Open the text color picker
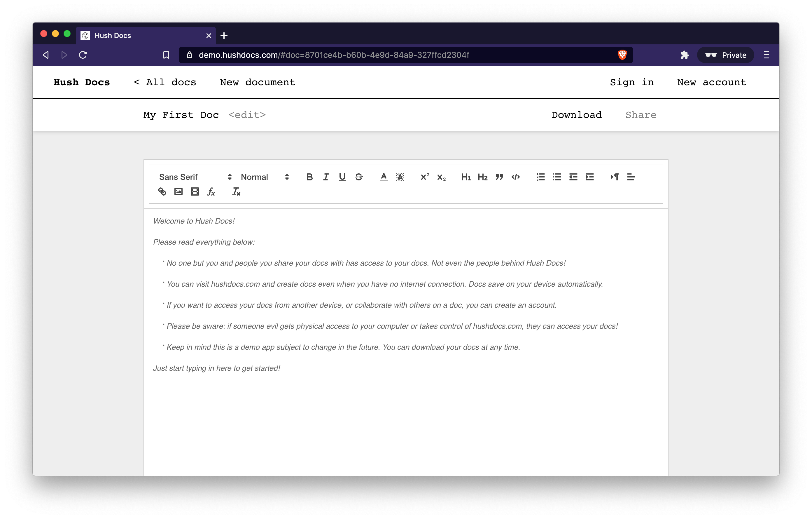 click(x=384, y=177)
